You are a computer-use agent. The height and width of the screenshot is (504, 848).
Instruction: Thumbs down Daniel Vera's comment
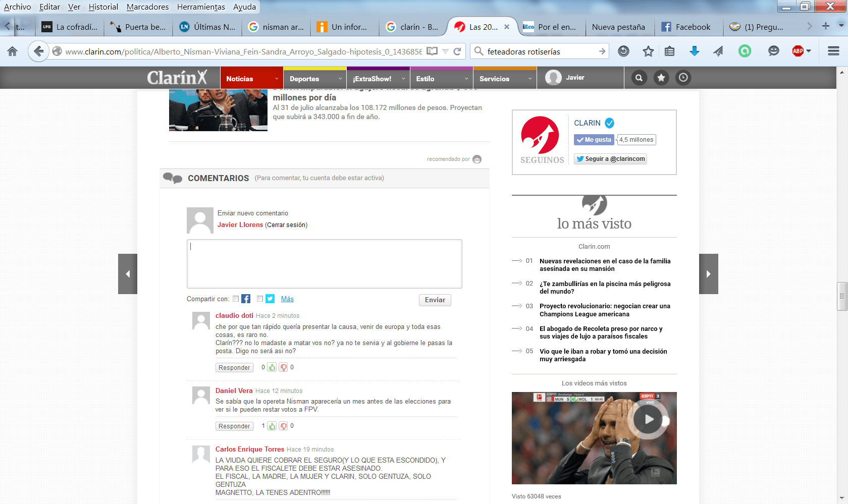click(x=284, y=426)
